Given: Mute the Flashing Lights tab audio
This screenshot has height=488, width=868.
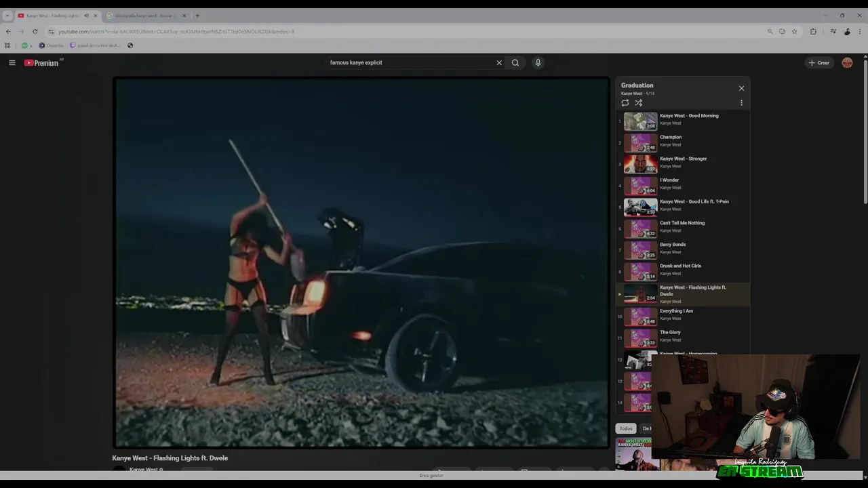Looking at the screenshot, I should tap(86, 16).
